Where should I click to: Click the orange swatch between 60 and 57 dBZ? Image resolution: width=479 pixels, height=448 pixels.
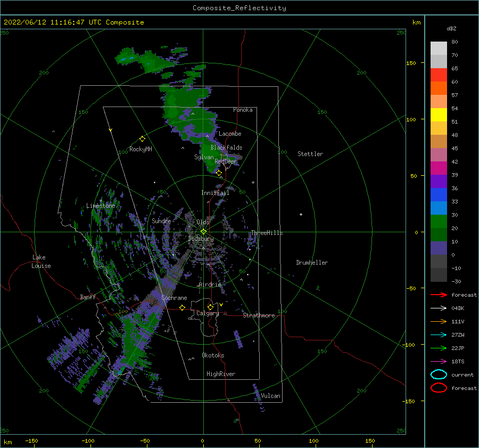(439, 88)
